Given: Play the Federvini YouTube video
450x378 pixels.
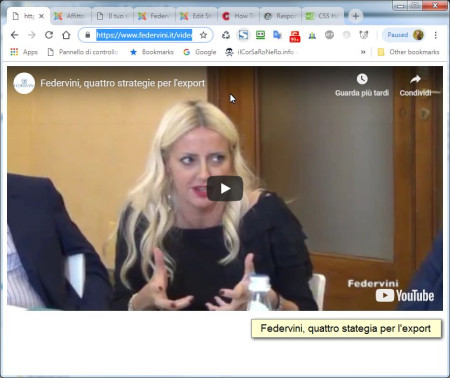Looking at the screenshot, I should coord(225,189).
